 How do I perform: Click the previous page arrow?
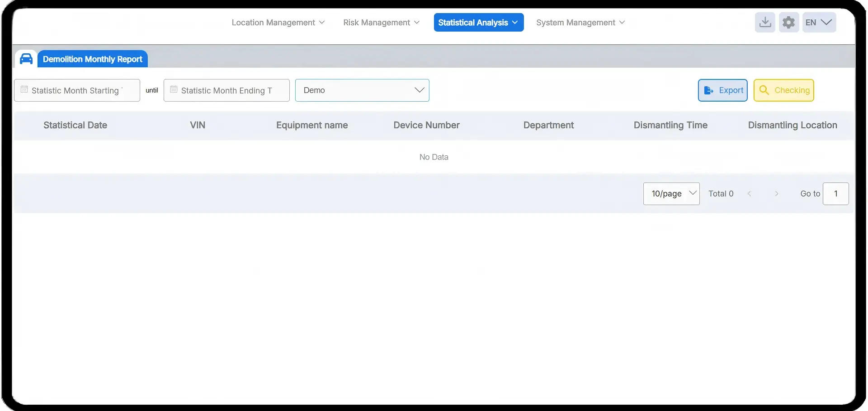click(x=749, y=194)
